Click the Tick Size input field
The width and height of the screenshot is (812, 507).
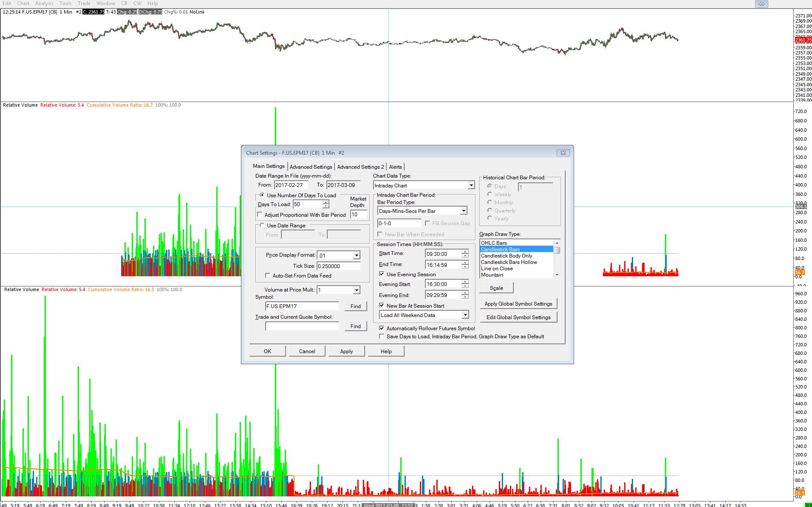pyautogui.click(x=338, y=266)
